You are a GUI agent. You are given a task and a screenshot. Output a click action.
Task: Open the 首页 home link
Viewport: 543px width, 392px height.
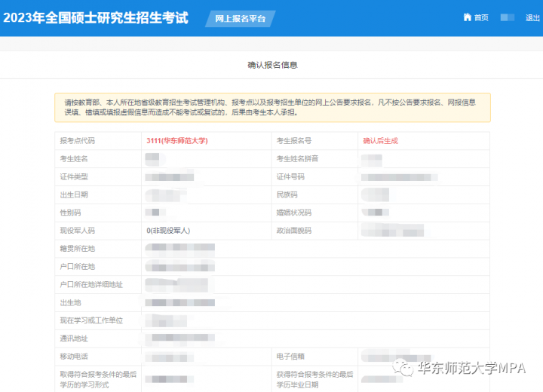pyautogui.click(x=481, y=17)
